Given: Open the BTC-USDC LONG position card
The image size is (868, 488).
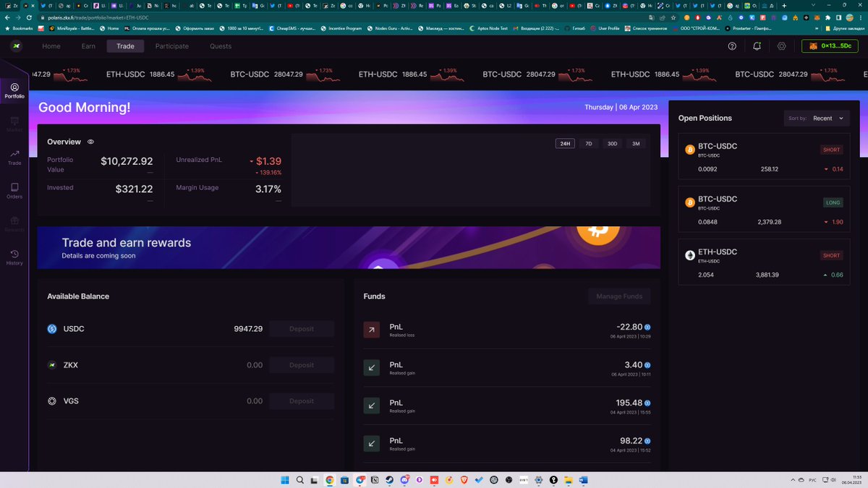Looking at the screenshot, I should 764,209.
